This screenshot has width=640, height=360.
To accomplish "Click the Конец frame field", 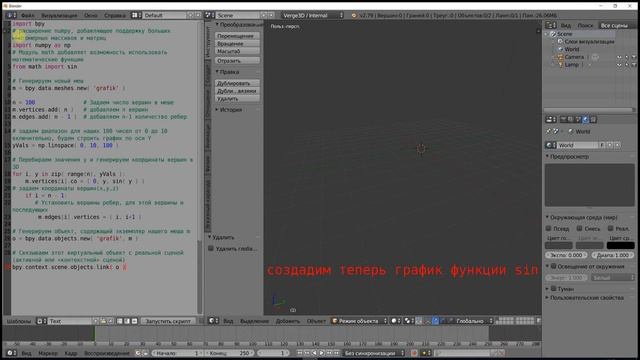I will click(229, 353).
